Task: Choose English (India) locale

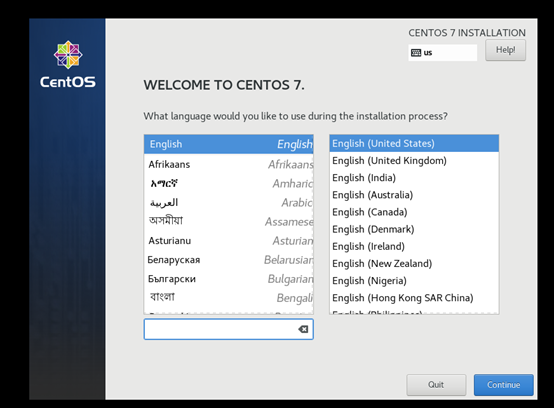Action: [x=414, y=178]
